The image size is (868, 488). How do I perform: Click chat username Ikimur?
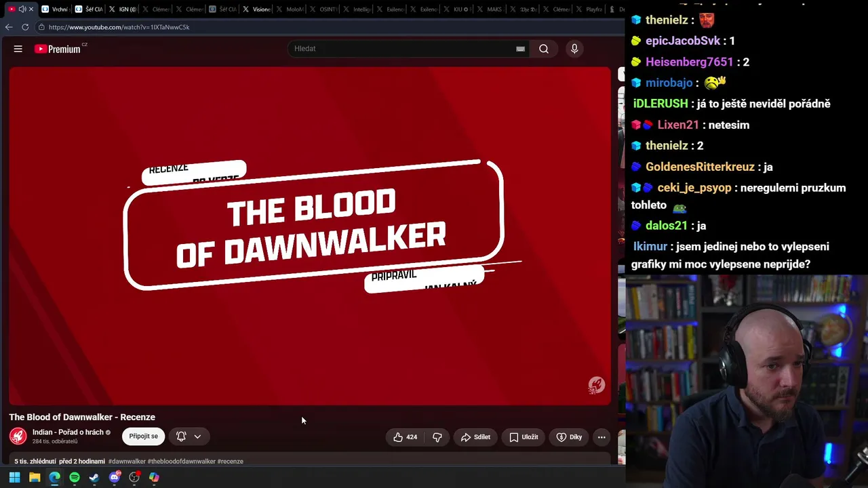pyautogui.click(x=650, y=247)
